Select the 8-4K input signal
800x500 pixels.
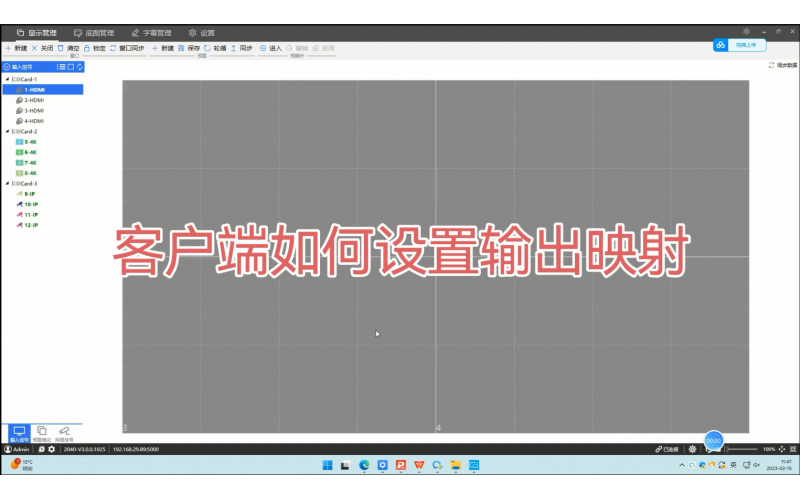[x=27, y=173]
